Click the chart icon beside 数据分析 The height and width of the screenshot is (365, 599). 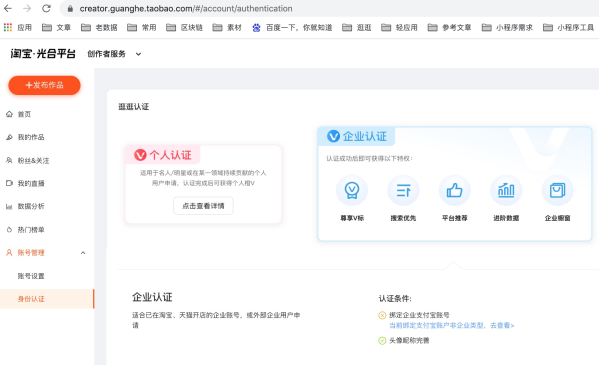coord(9,207)
